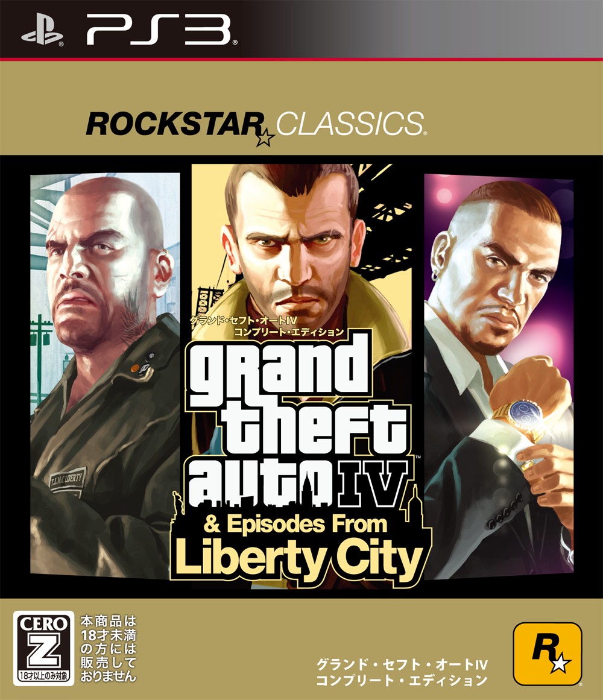This screenshot has height=700, width=603.
Task: Click the '& Episodes From' text
Action: 295,525
